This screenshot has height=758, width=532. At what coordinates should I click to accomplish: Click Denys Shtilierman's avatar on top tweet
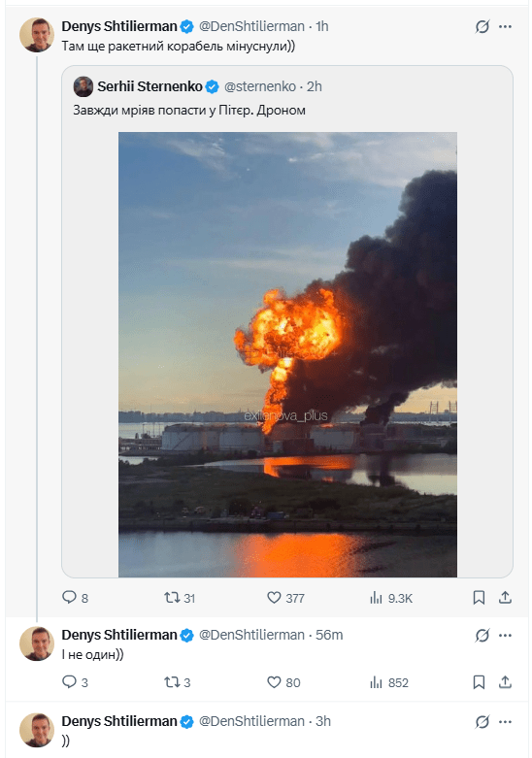(x=37, y=35)
